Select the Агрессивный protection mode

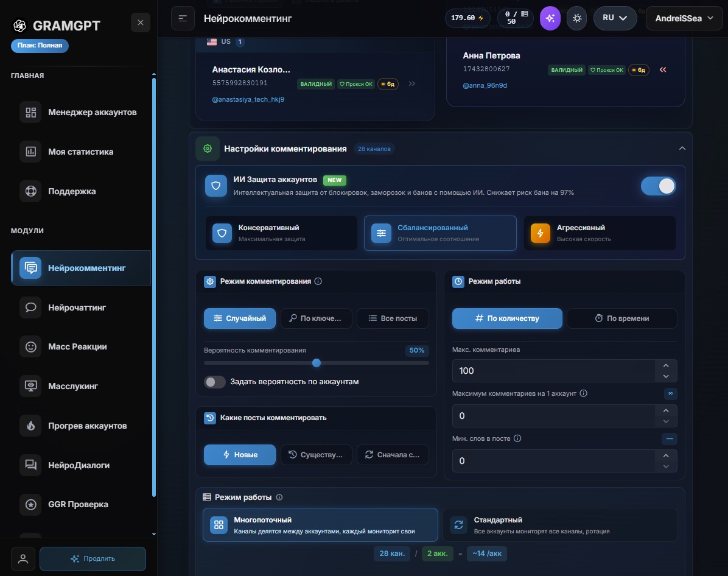click(600, 233)
